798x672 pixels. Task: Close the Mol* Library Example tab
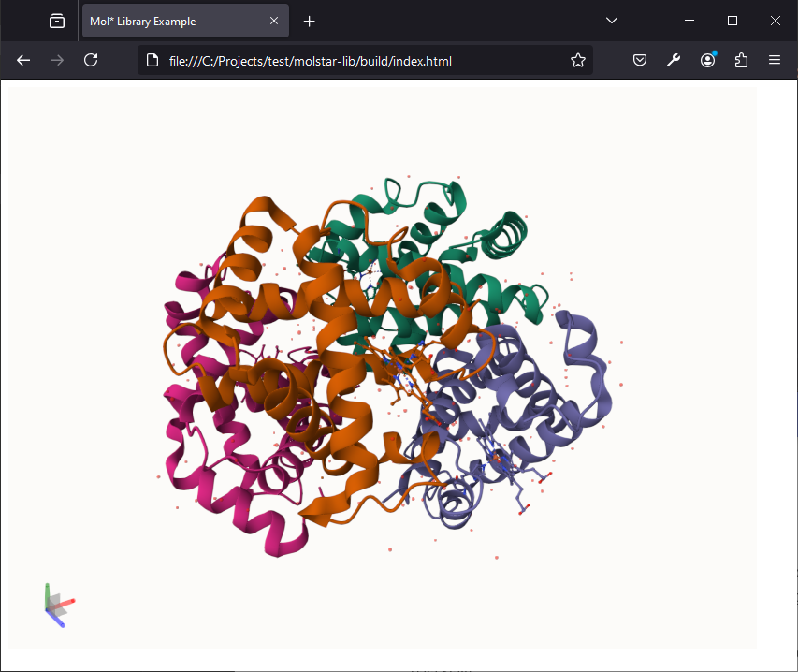pyautogui.click(x=274, y=21)
